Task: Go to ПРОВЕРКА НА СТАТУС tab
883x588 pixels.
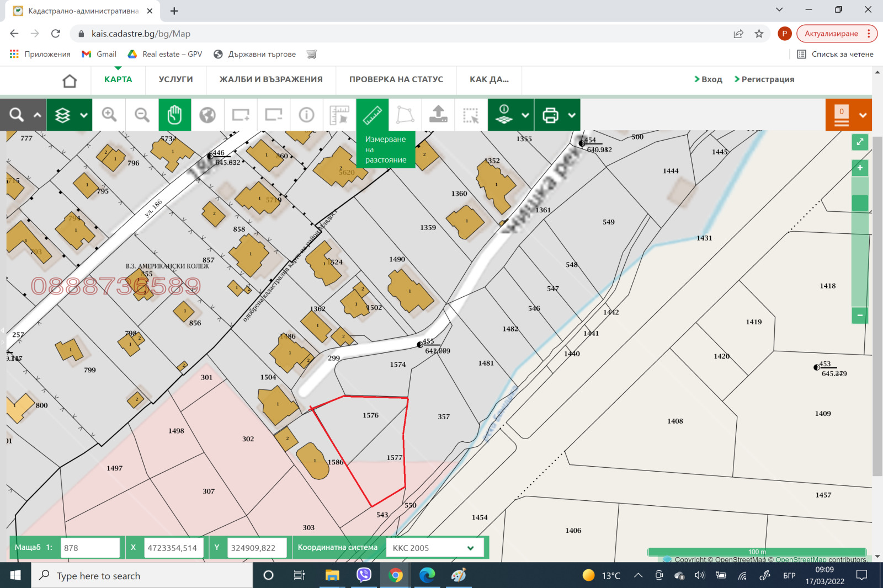Action: click(396, 79)
